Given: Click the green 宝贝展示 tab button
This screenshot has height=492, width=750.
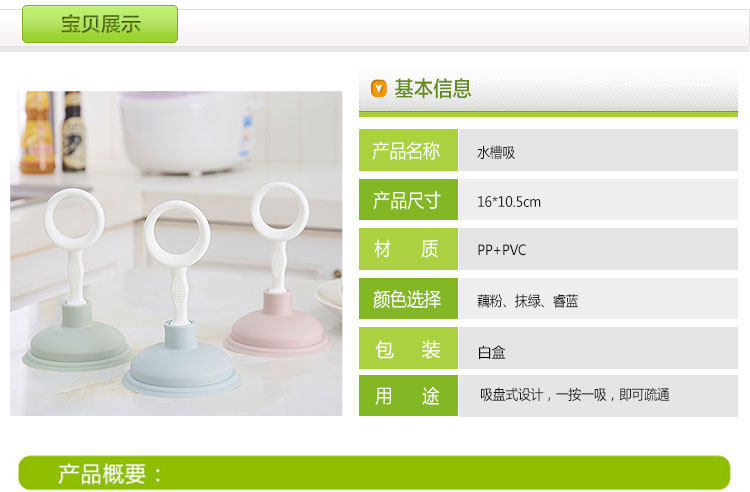Looking at the screenshot, I should pos(100,24).
